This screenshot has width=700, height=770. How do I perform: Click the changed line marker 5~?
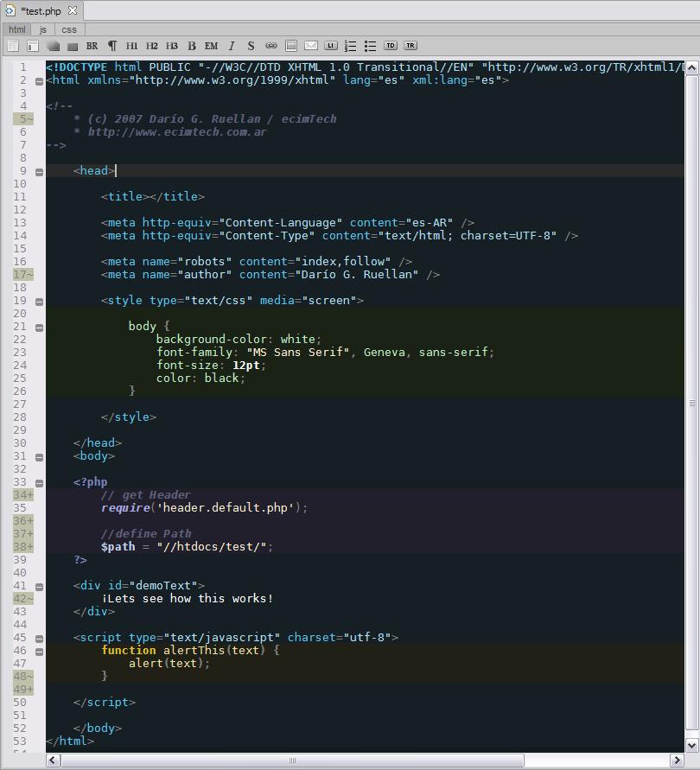click(x=23, y=119)
